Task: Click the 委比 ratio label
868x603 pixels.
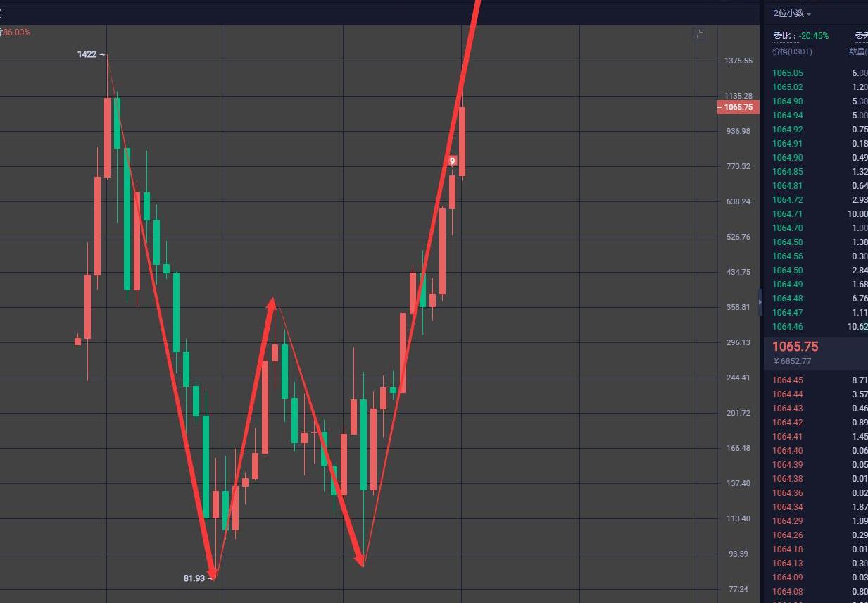Action: pyautogui.click(x=784, y=36)
